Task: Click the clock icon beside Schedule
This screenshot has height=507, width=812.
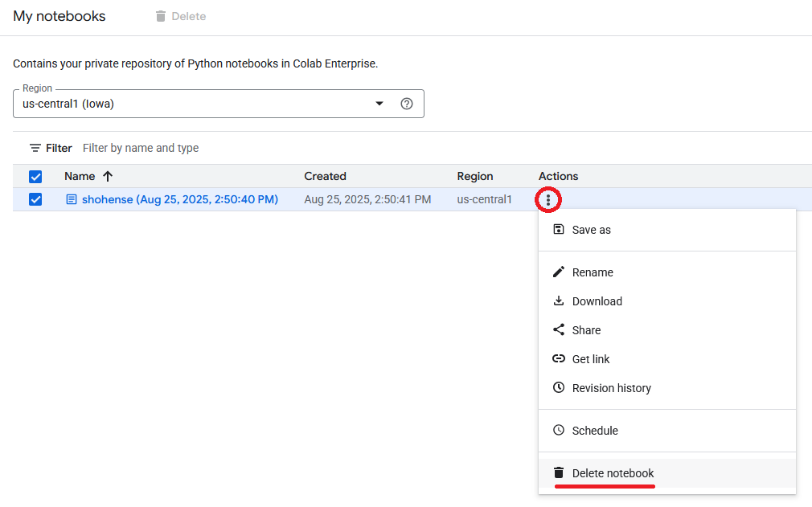Action: coord(559,431)
